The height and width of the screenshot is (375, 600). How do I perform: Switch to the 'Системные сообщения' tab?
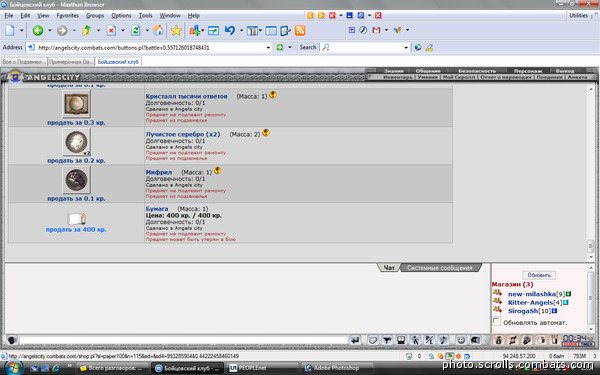click(x=440, y=268)
